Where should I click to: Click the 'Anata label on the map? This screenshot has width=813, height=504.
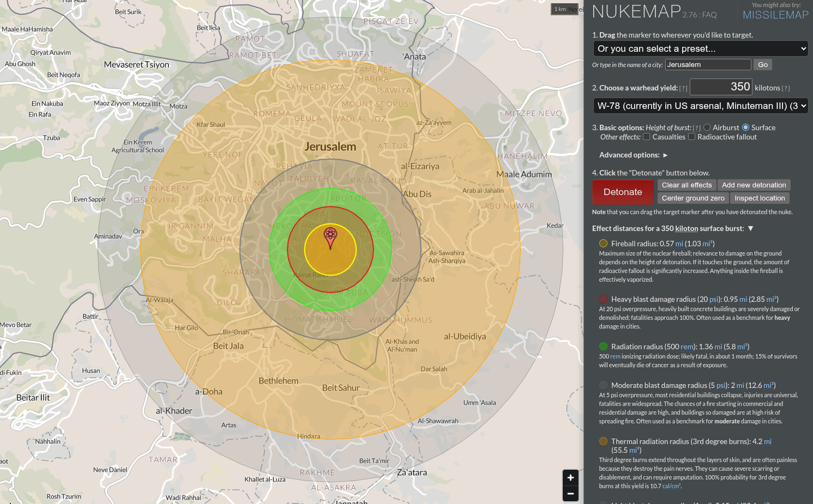click(x=414, y=57)
